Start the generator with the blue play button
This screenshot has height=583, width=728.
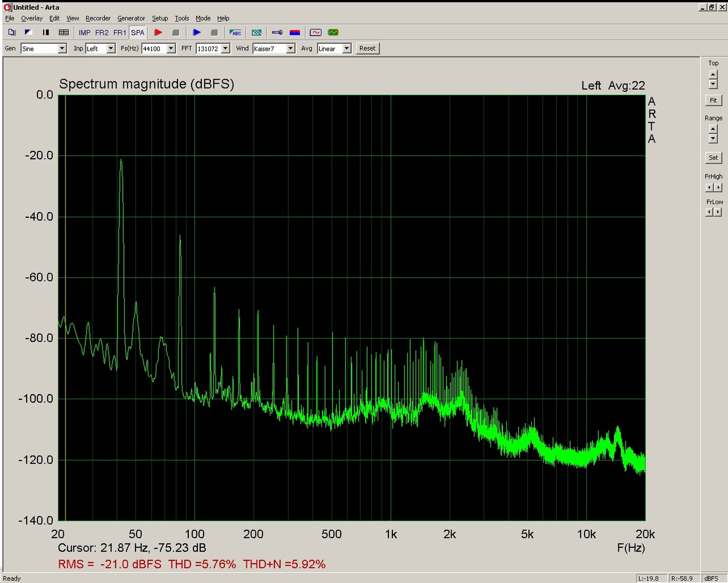(x=197, y=32)
